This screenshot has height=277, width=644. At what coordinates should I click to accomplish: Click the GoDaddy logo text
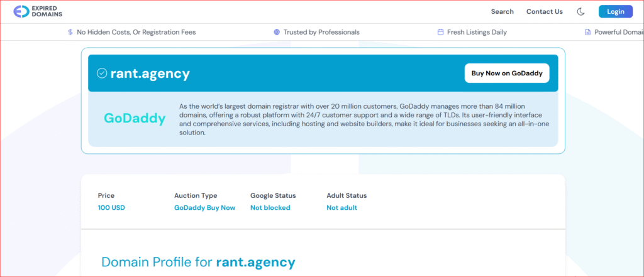coord(135,118)
